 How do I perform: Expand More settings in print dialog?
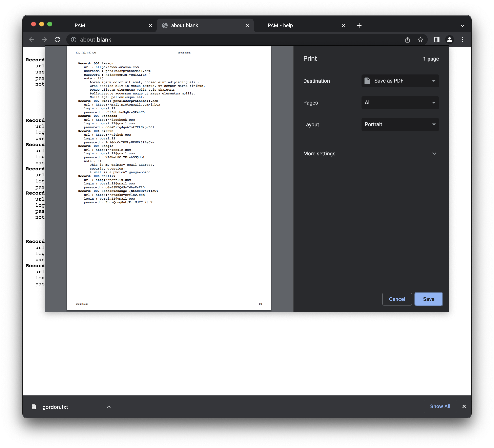pos(371,154)
